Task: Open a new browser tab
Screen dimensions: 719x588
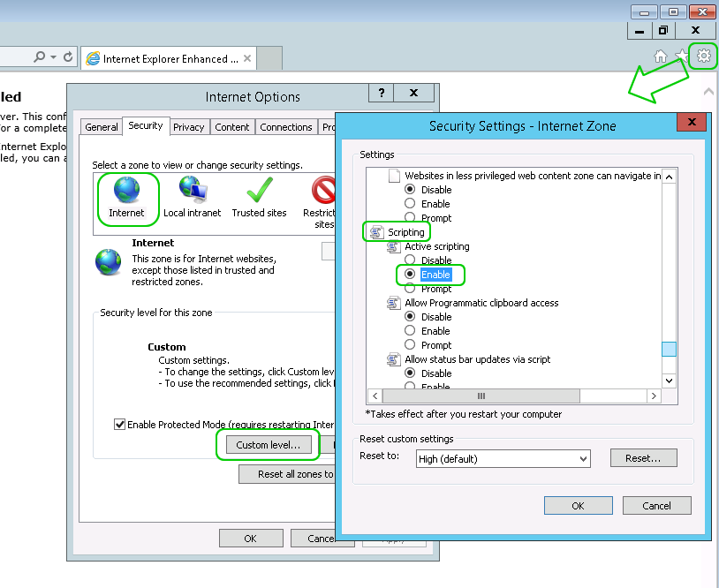Action: (269, 58)
